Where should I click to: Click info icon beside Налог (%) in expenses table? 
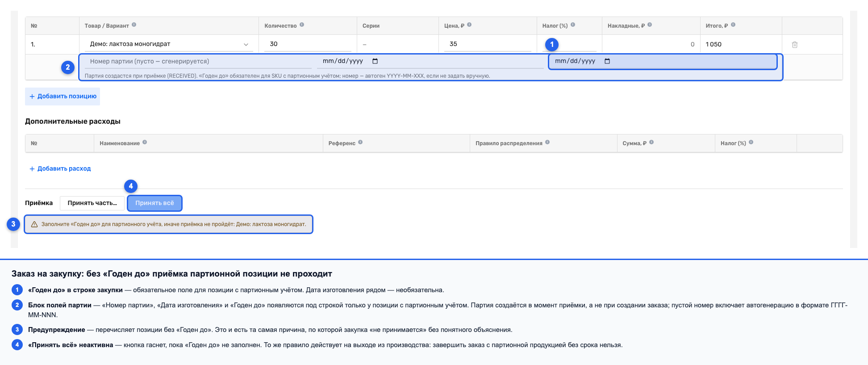751,143
